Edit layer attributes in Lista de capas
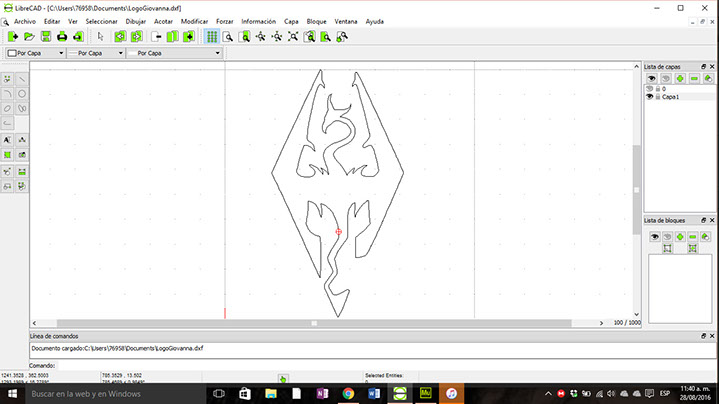 [708, 78]
